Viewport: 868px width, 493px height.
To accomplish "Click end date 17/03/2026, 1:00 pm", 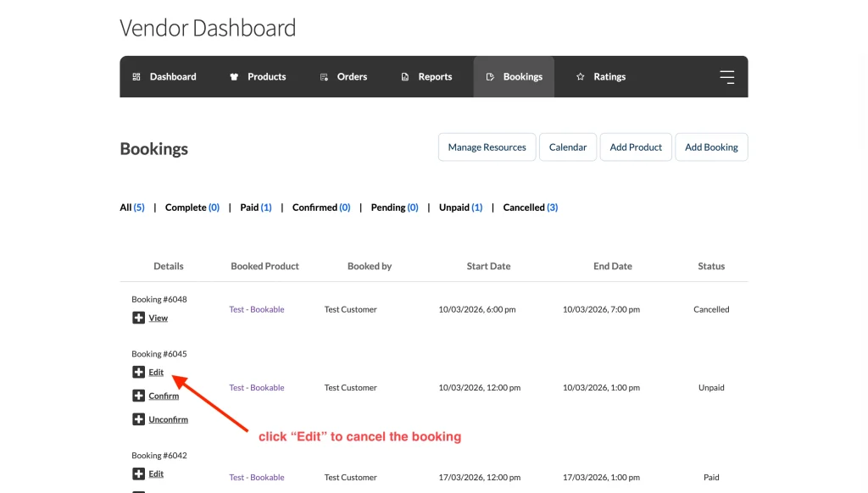I will (601, 477).
